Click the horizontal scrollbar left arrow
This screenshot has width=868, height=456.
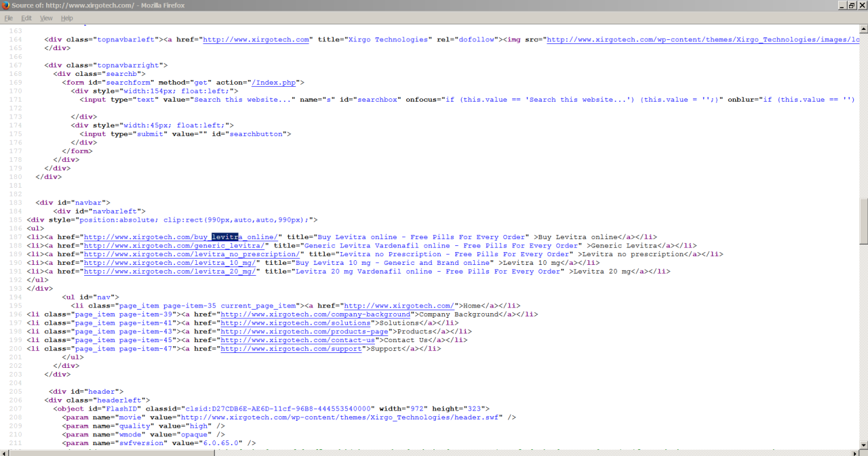(4, 452)
